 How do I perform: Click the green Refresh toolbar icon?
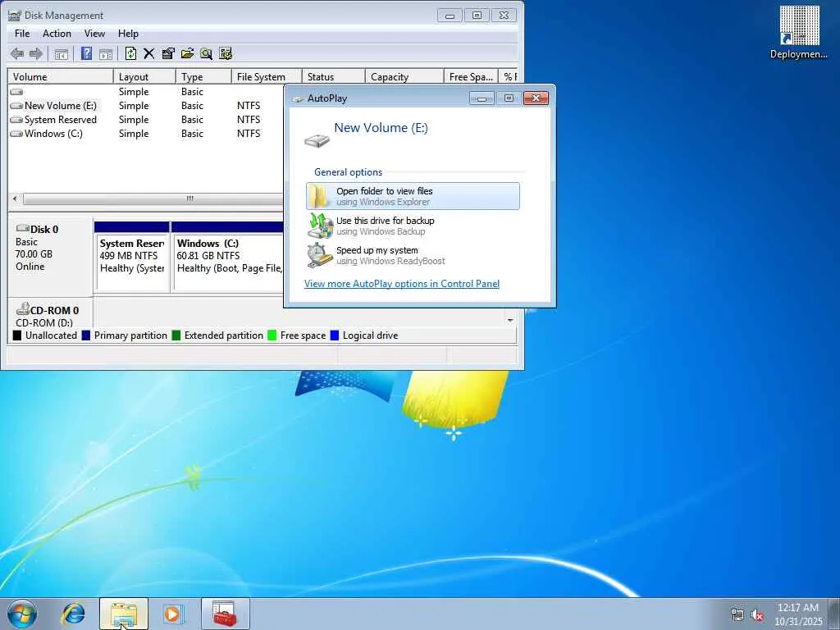(x=130, y=53)
